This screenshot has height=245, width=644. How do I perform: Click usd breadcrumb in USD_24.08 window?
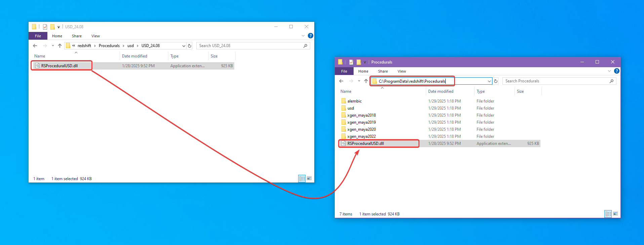pyautogui.click(x=130, y=46)
